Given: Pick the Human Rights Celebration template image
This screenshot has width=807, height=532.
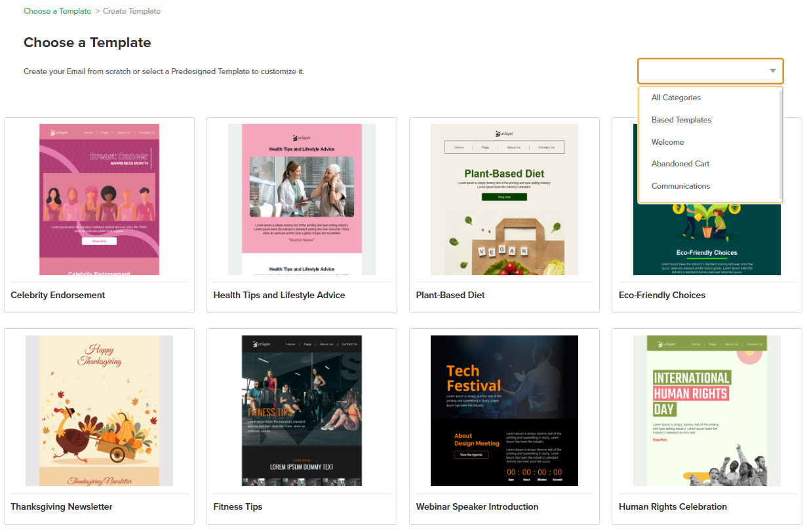Looking at the screenshot, I should (x=707, y=411).
